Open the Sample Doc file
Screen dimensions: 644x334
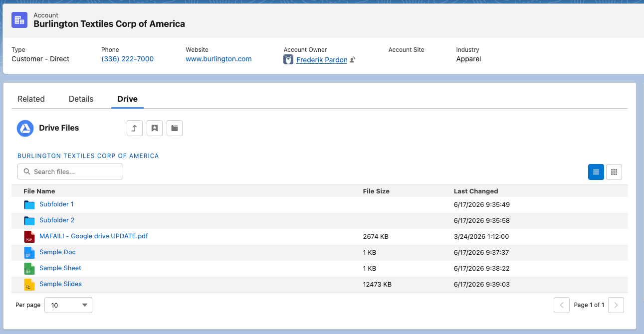pyautogui.click(x=57, y=252)
